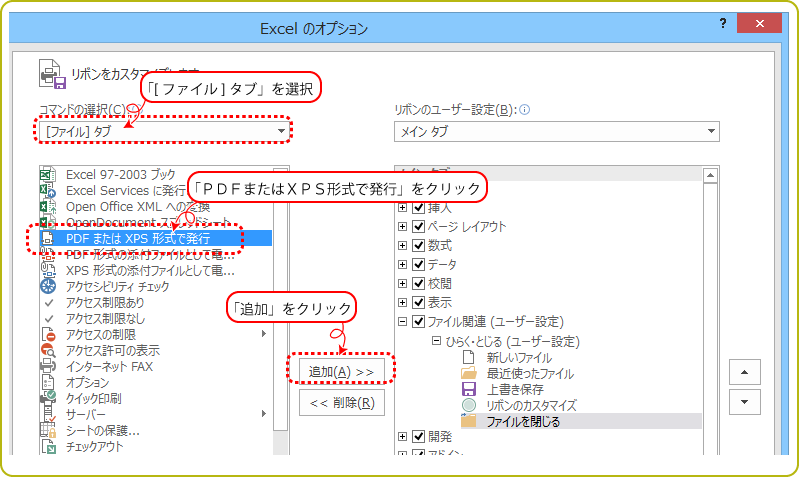This screenshot has width=799, height=477.
Task: Click the XPS 形式の添付ファイル icon
Action: point(48,270)
